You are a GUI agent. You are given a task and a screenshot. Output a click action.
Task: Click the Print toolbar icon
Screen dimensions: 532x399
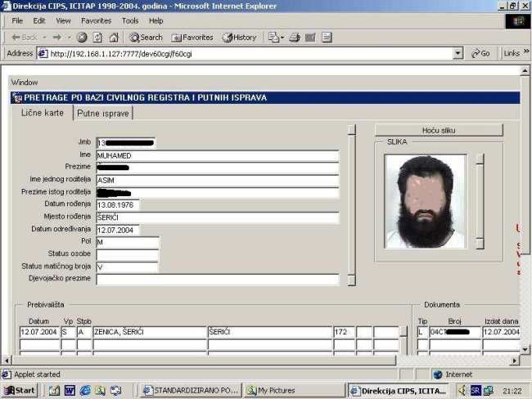tap(295, 38)
